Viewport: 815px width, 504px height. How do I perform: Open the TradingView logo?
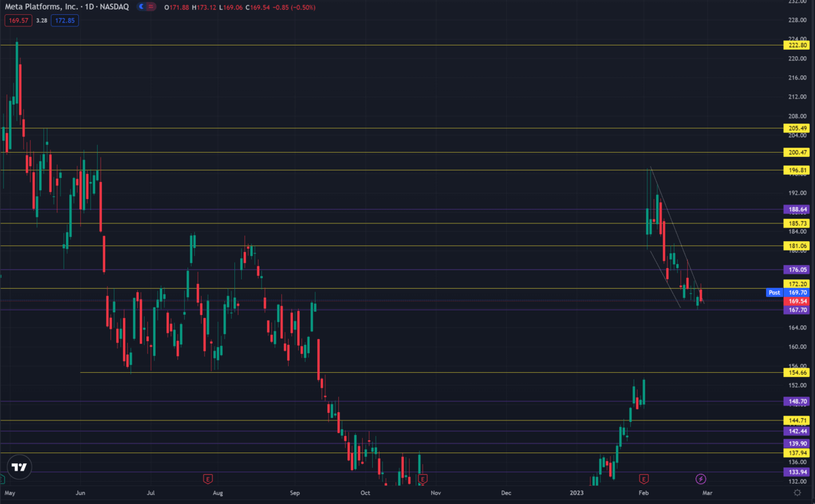coord(19,467)
